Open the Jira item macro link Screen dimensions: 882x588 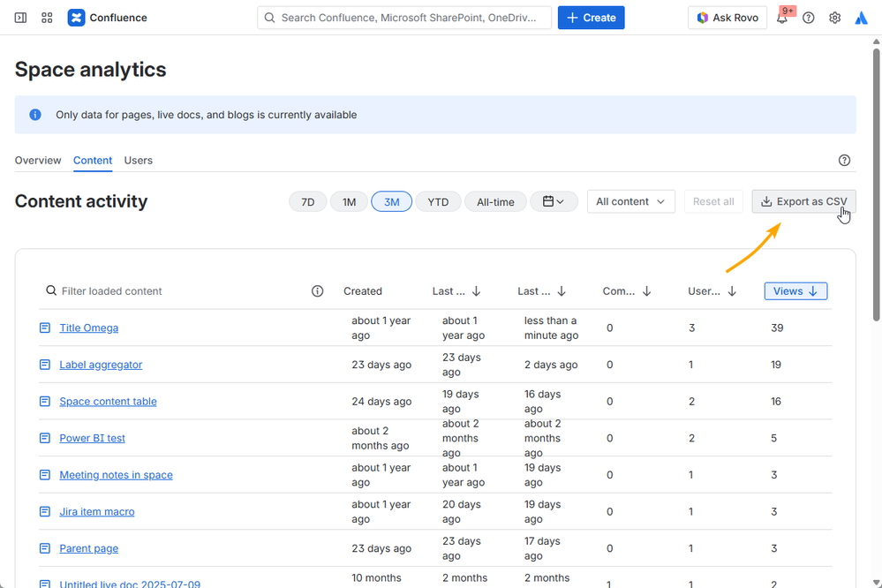tap(97, 511)
